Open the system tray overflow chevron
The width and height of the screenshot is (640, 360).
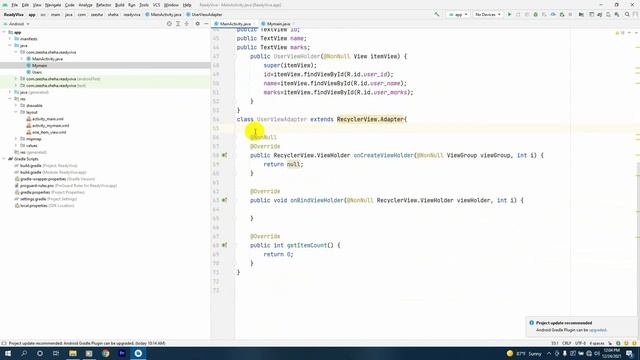(549, 353)
